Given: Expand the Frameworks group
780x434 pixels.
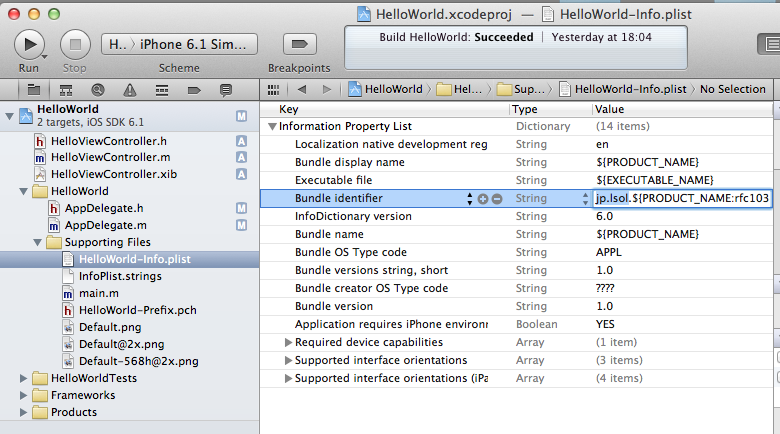Looking at the screenshot, I should pos(23,396).
